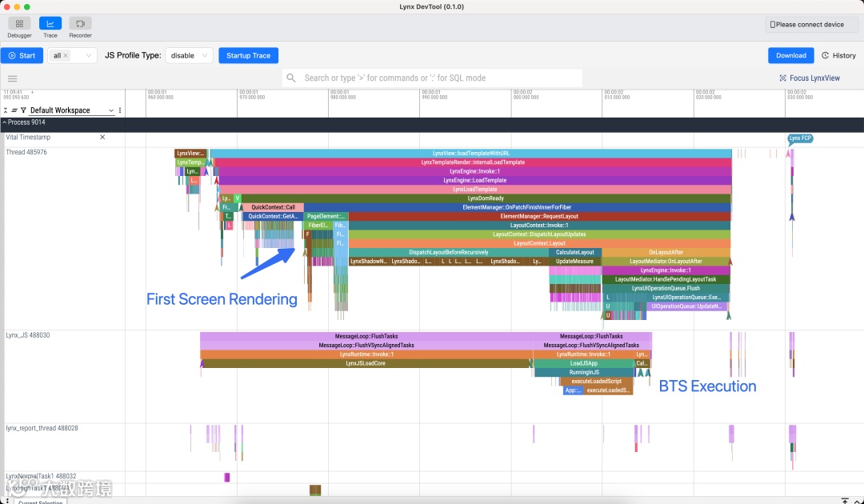The width and height of the screenshot is (864, 504).
Task: Select first MessageLoop::FlushVSyncAlignedTasks slice
Action: click(x=366, y=346)
